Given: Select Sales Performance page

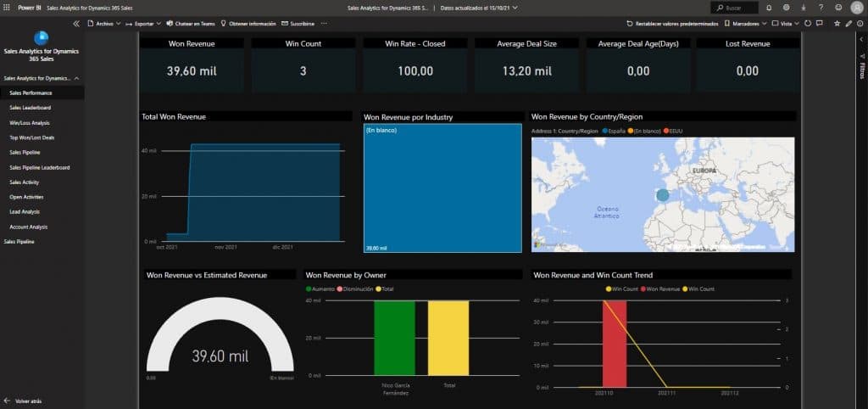Looking at the screenshot, I should point(42,93).
